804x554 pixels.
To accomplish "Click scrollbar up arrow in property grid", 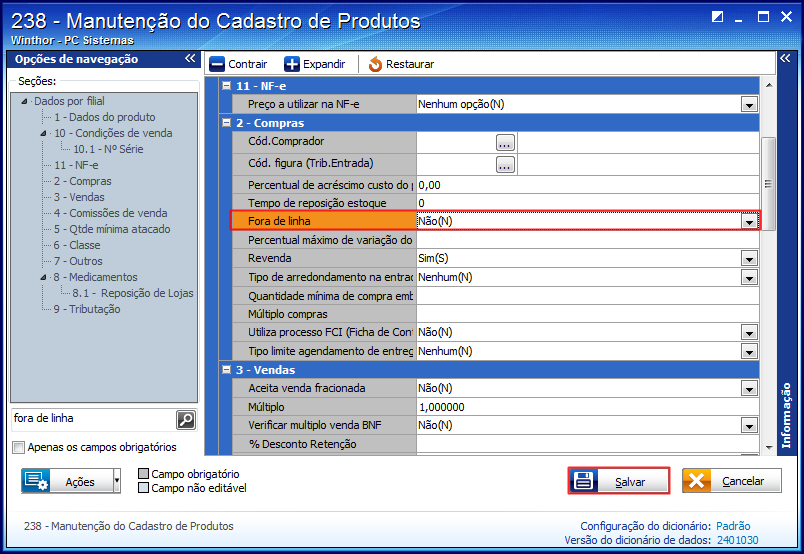I will (768, 85).
